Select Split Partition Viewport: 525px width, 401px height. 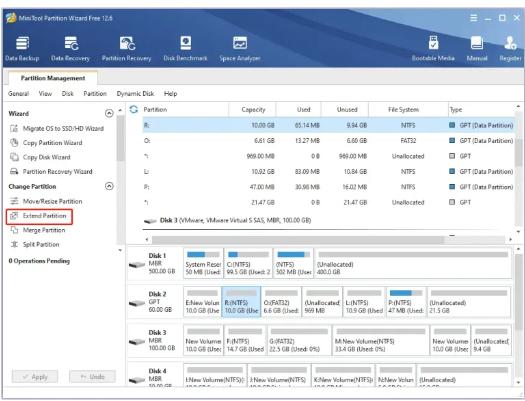point(35,245)
